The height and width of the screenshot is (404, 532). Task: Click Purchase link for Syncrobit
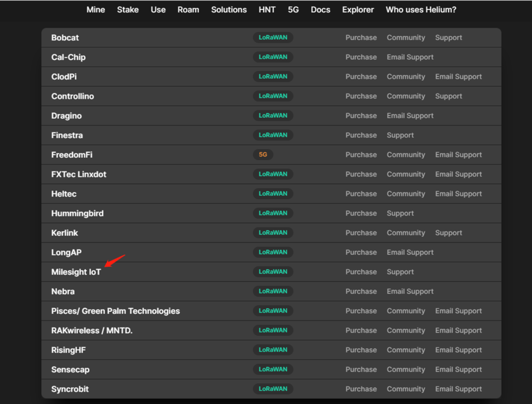[x=361, y=389]
